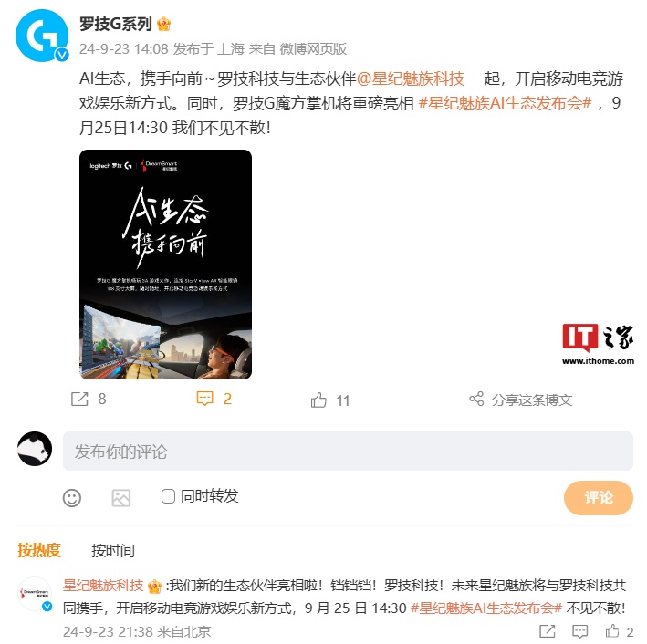Click the 星纪魅族科技 commenter name
Screen dimensions: 647x644
tap(103, 585)
